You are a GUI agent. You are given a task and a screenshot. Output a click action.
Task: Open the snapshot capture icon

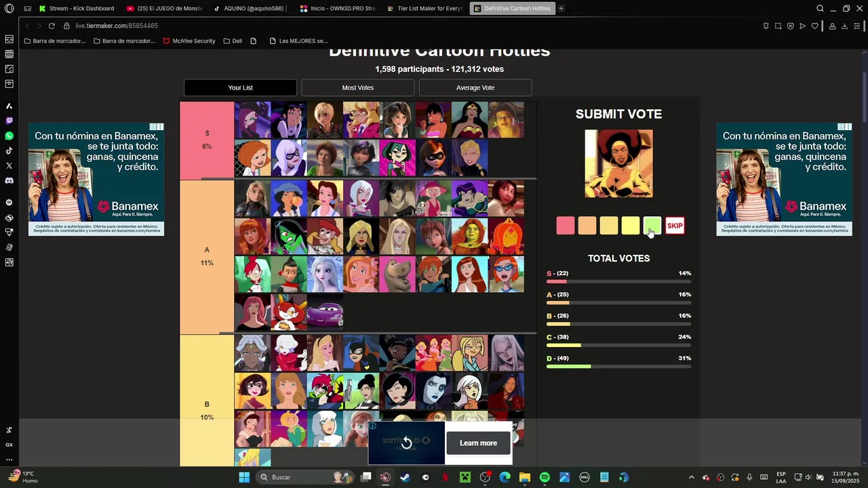click(x=778, y=26)
